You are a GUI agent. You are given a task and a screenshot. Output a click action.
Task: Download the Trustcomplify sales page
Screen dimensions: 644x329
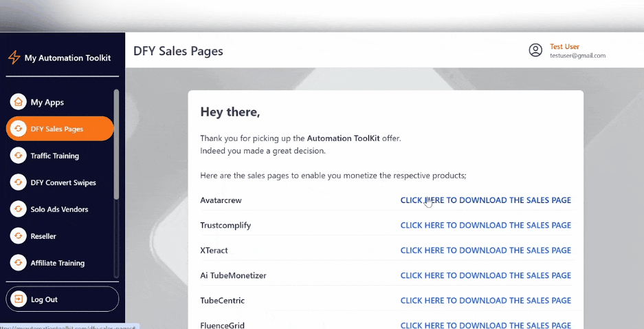pos(485,225)
